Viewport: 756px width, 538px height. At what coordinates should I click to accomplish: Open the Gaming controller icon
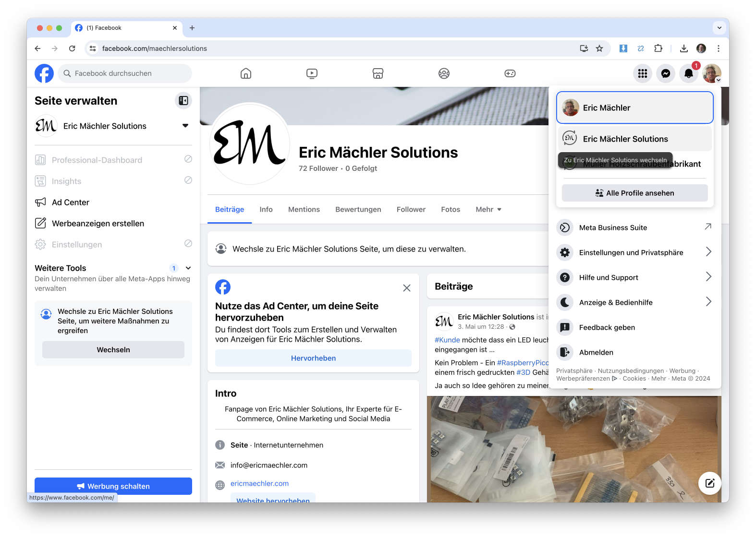tap(510, 73)
